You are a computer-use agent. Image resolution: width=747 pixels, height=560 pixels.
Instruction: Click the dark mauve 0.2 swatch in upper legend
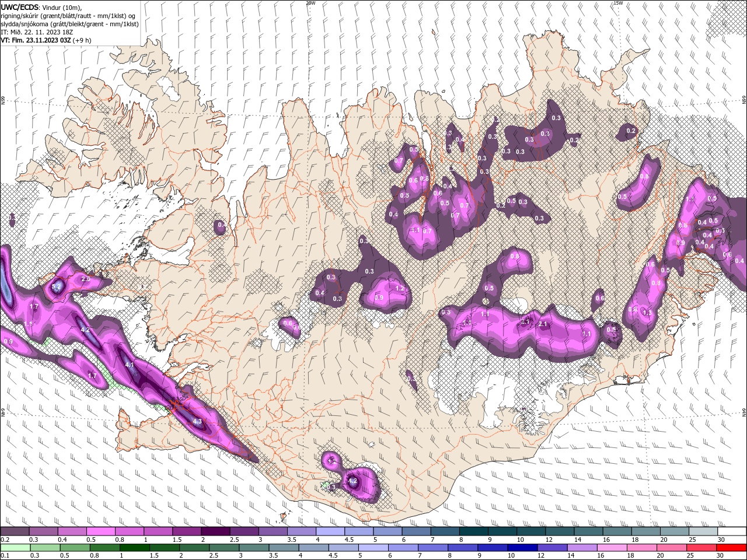(15, 531)
